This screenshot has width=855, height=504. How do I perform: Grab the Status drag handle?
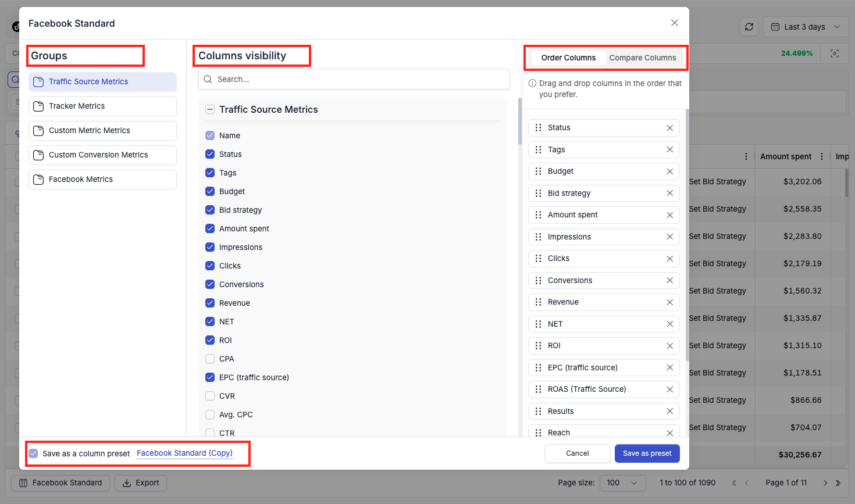[538, 128]
